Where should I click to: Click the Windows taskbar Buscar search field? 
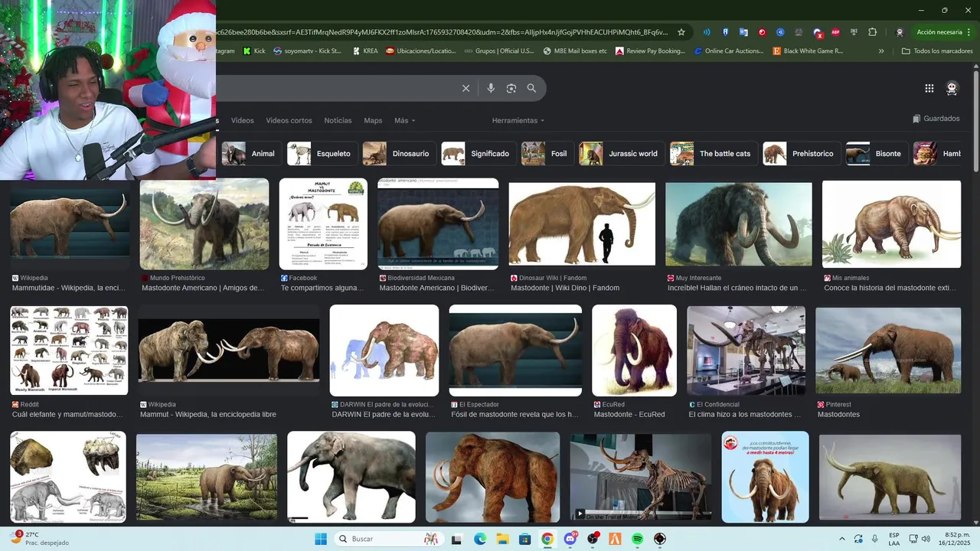click(389, 539)
